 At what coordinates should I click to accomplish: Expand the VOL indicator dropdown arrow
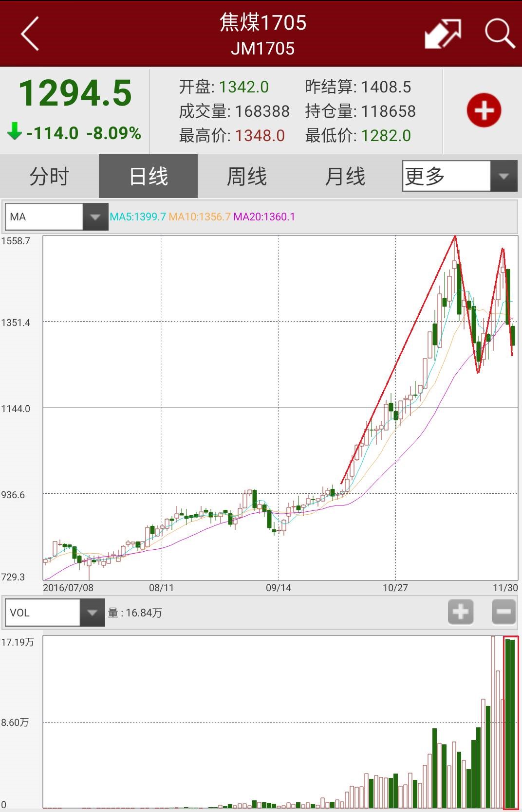(92, 612)
